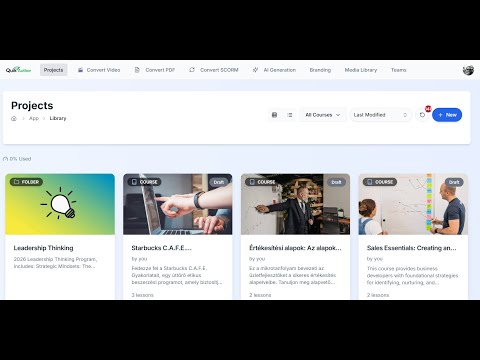Click the Leadership Thinking folder description text

55,263
